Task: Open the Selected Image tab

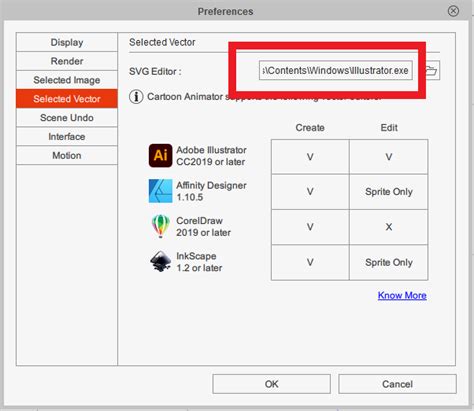Action: coord(67,80)
